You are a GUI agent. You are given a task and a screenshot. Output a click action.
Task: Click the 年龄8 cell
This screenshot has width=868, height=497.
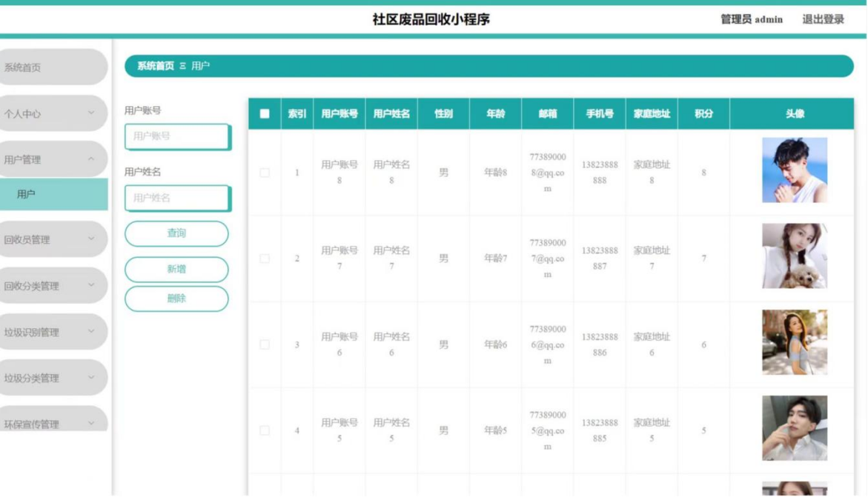point(495,173)
